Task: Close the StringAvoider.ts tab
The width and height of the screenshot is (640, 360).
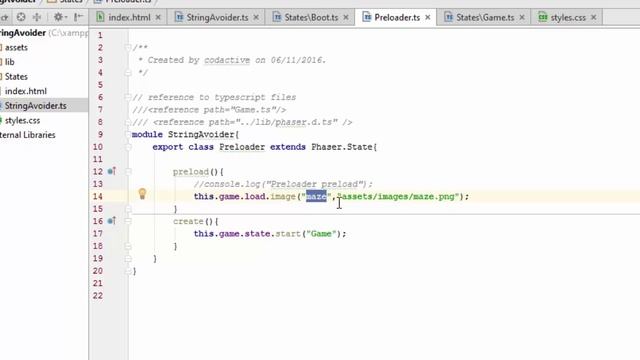Action: pos(256,18)
